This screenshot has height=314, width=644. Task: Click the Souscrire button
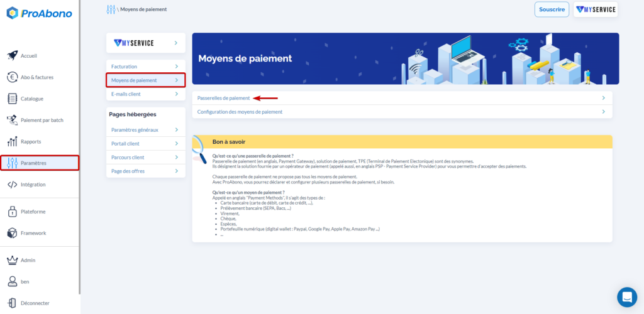coord(552,9)
